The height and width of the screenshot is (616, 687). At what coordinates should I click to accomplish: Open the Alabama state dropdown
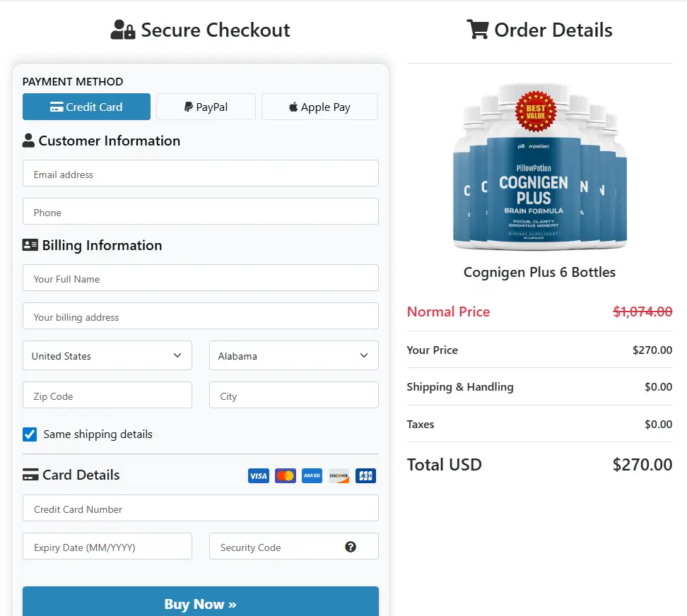click(x=293, y=355)
